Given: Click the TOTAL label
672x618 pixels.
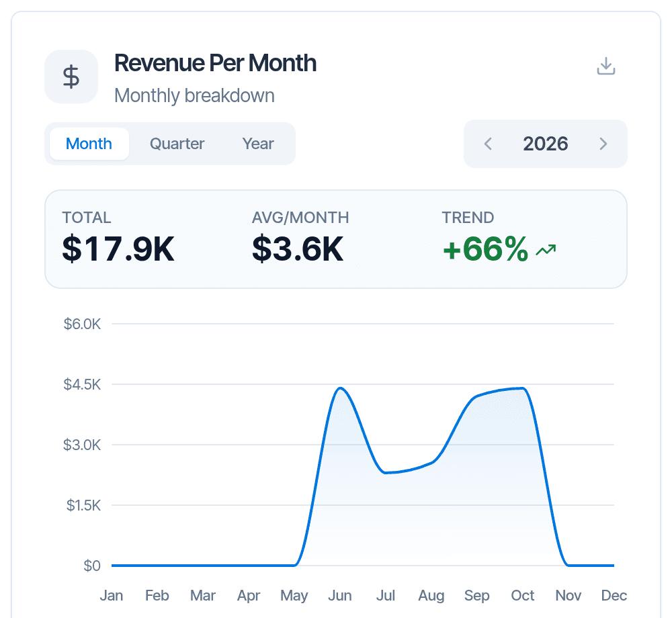Looking at the screenshot, I should [x=87, y=218].
